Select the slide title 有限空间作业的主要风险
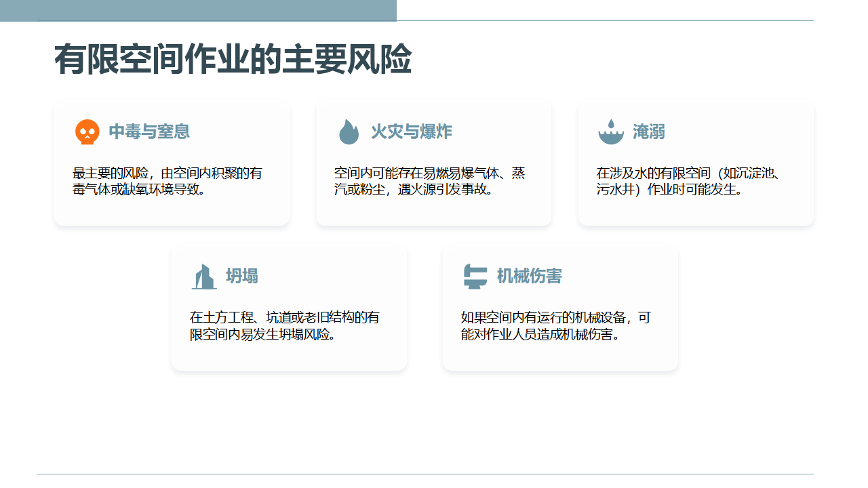 [233, 60]
